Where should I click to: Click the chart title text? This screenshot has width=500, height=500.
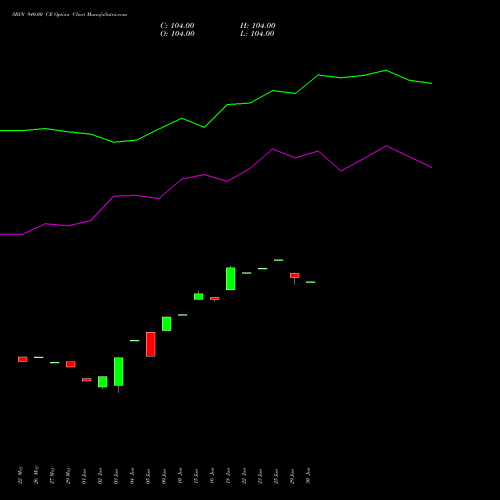(69, 15)
